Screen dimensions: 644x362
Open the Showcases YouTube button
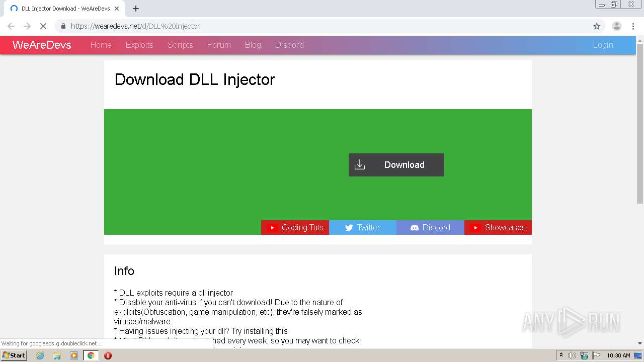point(498,227)
